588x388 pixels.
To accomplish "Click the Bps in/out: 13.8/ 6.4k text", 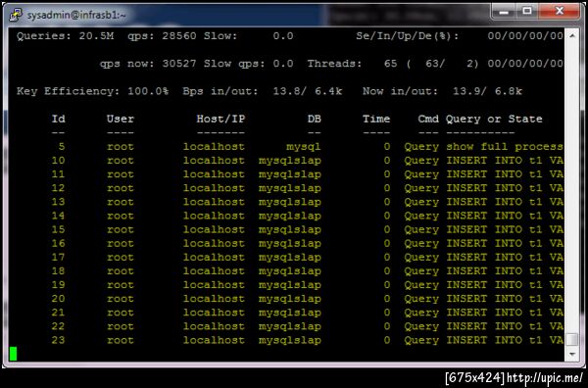I will [262, 91].
